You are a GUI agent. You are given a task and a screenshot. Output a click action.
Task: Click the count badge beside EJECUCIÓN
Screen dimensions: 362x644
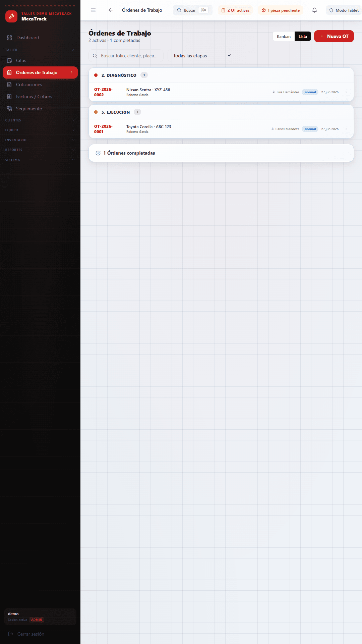(x=137, y=112)
